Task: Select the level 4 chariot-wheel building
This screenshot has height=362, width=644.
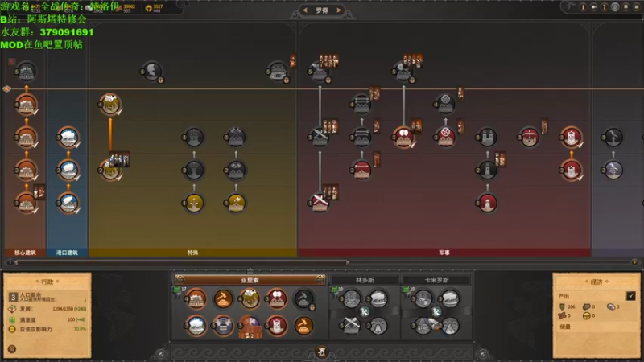Action: 445,105
